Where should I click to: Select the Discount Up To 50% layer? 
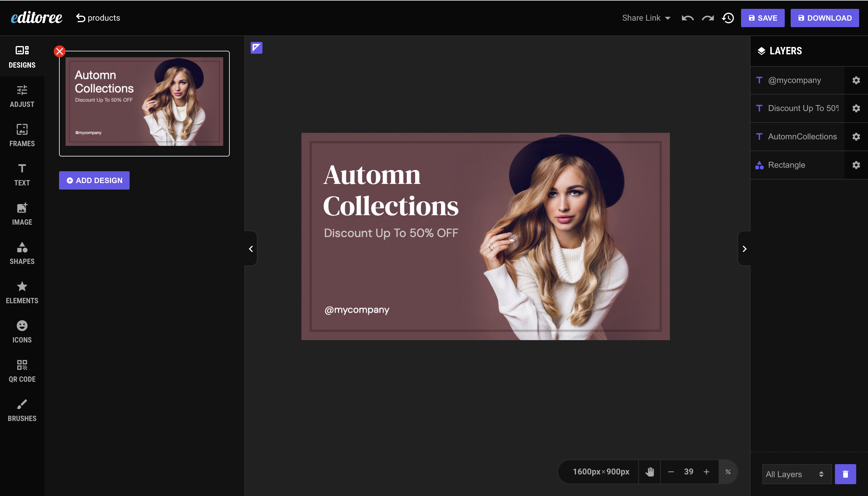[797, 108]
